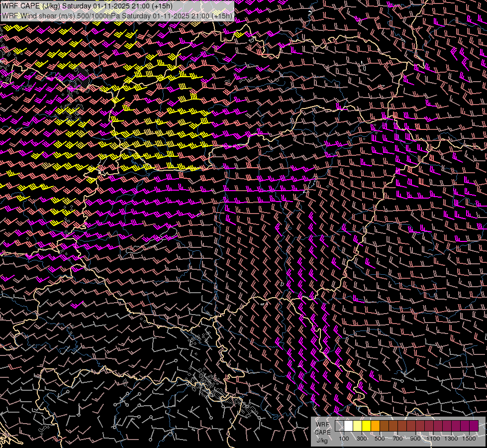Select the 300 label under the colorbar
The image size is (487, 448).
point(362,439)
